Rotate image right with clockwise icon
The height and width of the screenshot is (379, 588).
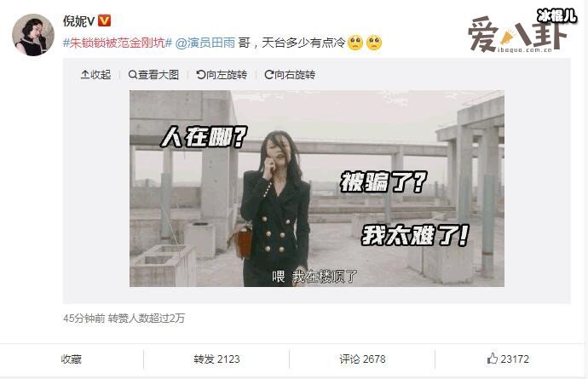click(x=269, y=75)
